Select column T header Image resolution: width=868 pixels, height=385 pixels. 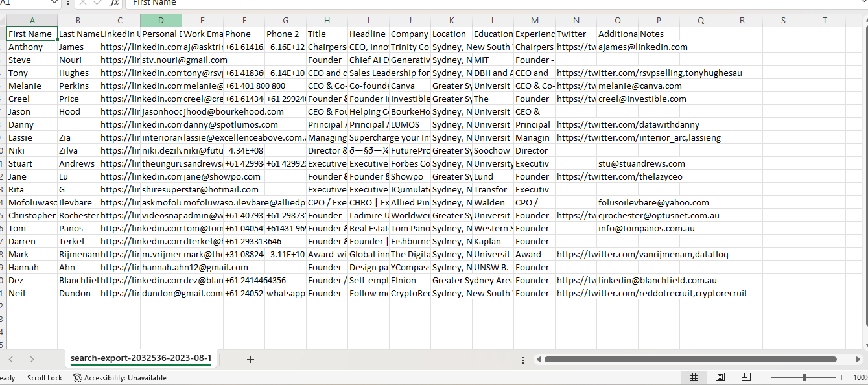[x=825, y=21]
